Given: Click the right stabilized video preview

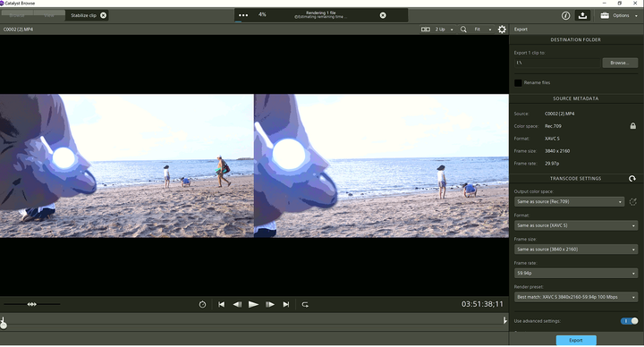Looking at the screenshot, I should coord(382,166).
